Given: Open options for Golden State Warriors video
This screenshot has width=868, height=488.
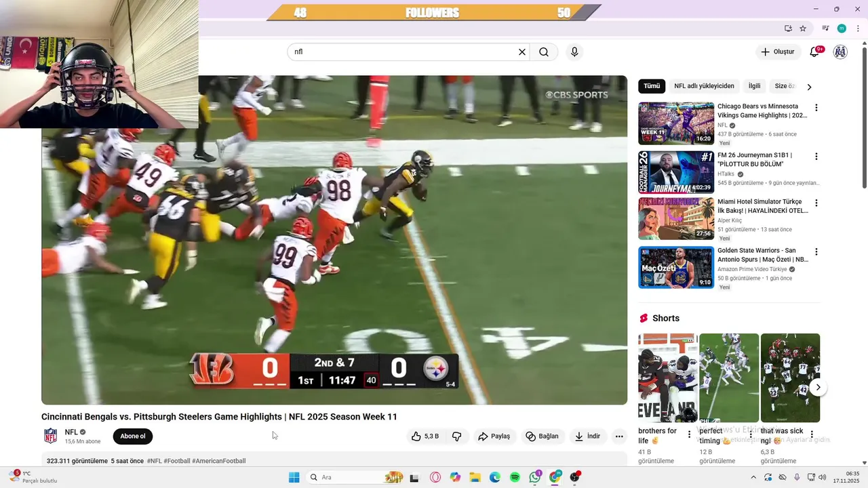Looking at the screenshot, I should (816, 252).
